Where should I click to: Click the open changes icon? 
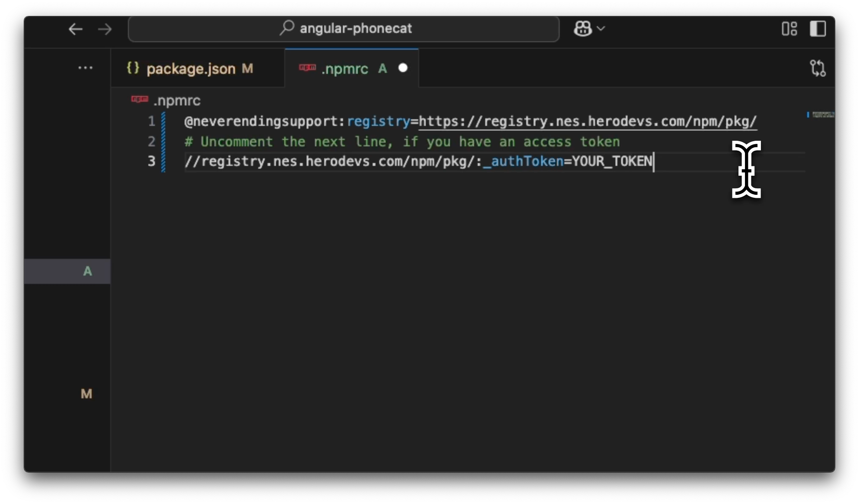(818, 68)
